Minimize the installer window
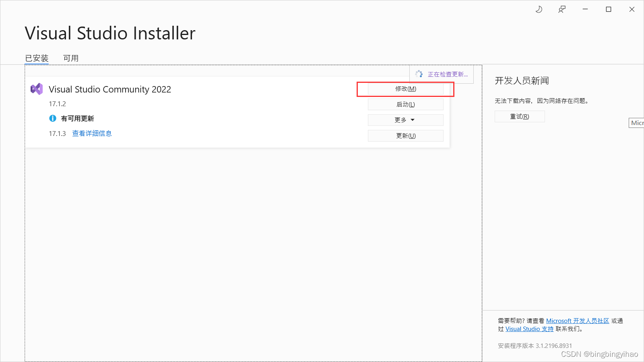The image size is (644, 362). coord(585,9)
